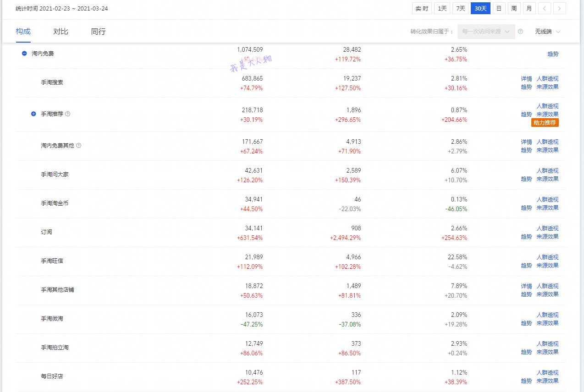Open 人群透视 for 手淘问大家
This screenshot has height=392, width=584.
click(x=548, y=171)
